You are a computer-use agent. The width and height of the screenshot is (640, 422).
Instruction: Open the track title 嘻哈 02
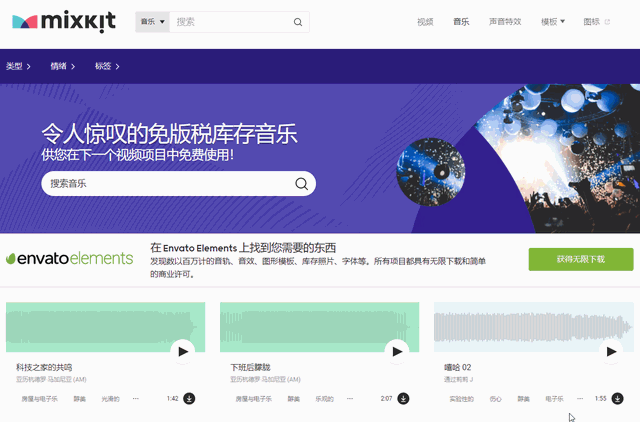click(458, 367)
